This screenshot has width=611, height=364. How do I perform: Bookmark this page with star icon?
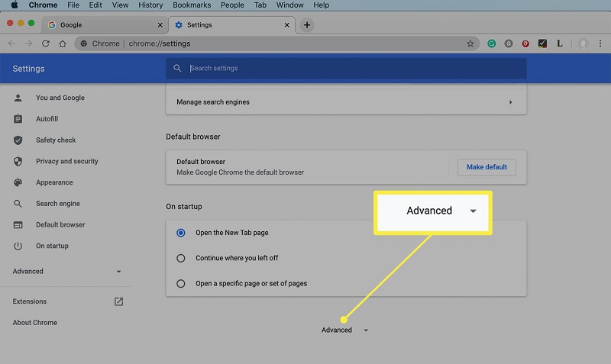click(x=470, y=43)
